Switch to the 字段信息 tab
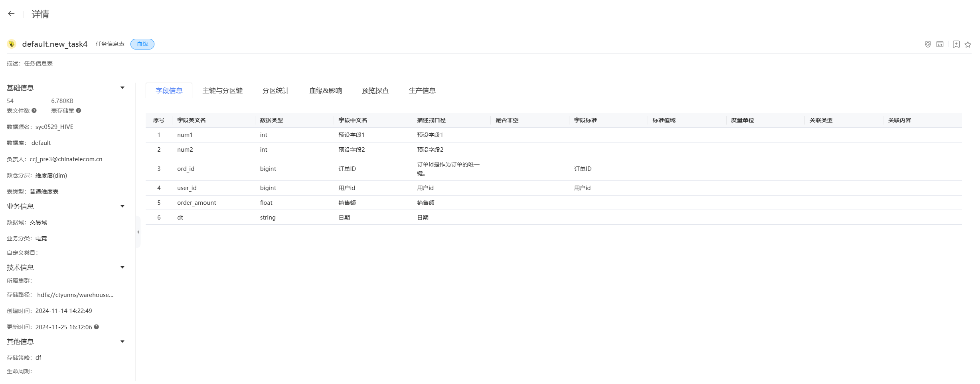980x384 pixels. click(169, 91)
